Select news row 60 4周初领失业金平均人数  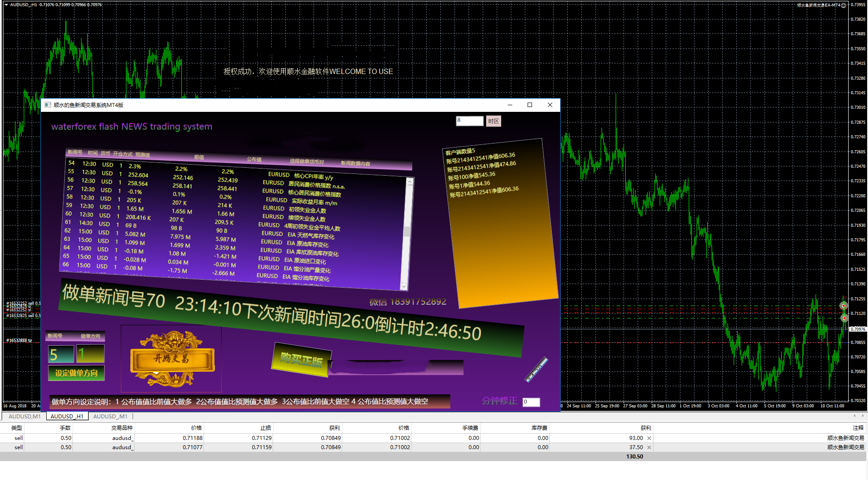[202, 221]
